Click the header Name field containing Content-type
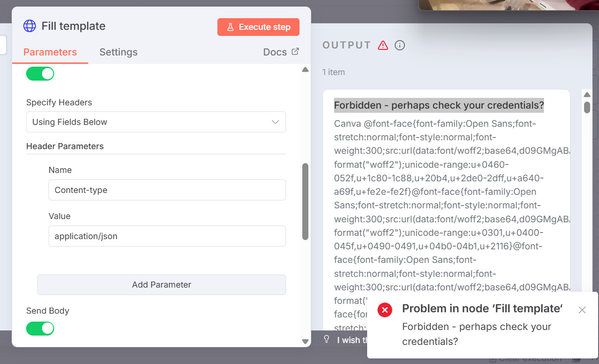Viewport: 599px width, 364px height. pos(167,190)
